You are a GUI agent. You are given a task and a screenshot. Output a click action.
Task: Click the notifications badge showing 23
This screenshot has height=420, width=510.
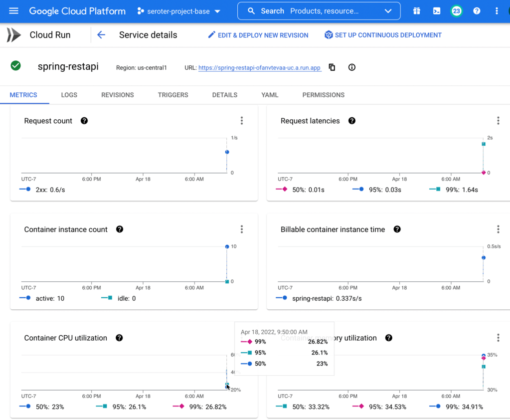[x=456, y=11]
